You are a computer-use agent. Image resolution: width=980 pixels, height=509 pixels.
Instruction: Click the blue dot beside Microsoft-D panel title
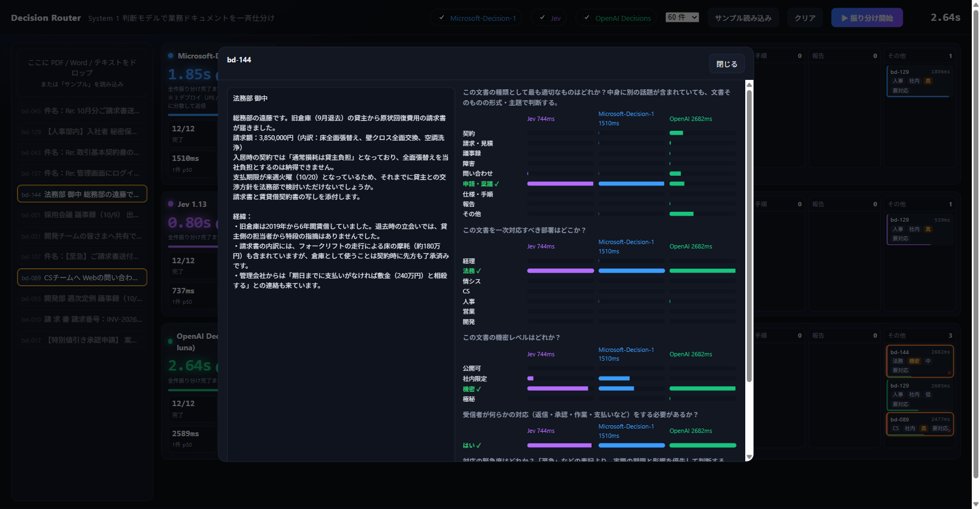pos(171,56)
